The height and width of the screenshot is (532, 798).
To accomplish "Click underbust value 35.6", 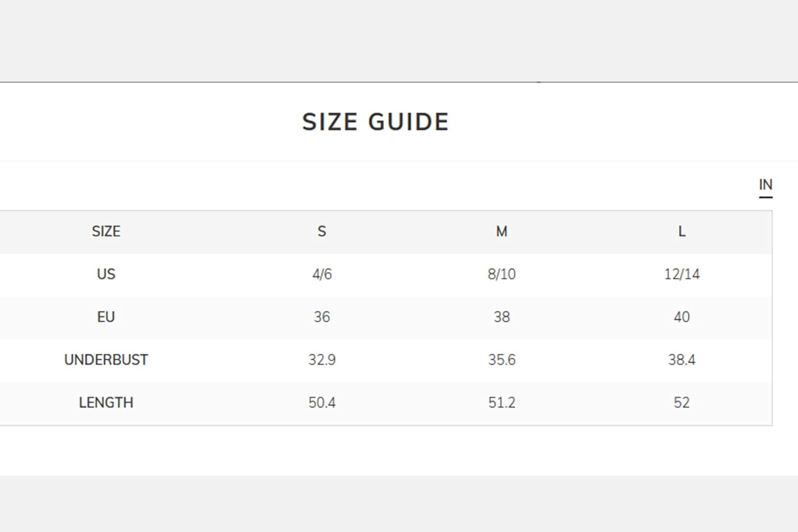I will coord(502,360).
